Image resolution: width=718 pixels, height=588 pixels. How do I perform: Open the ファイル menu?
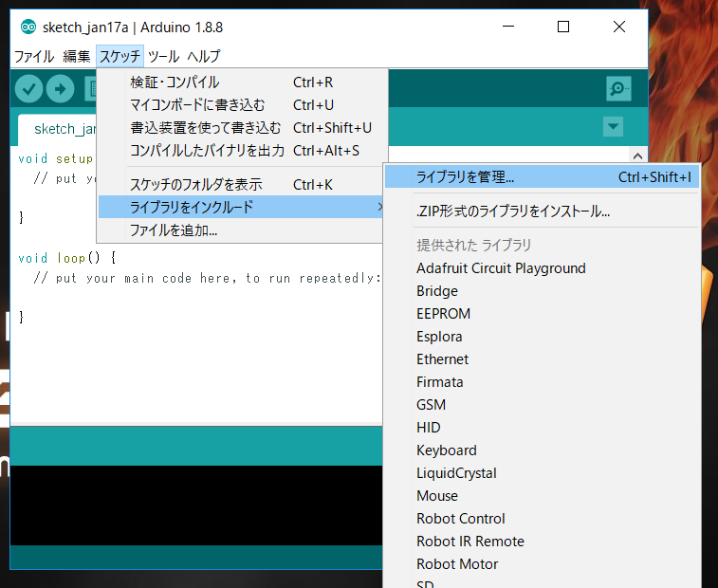pos(34,56)
